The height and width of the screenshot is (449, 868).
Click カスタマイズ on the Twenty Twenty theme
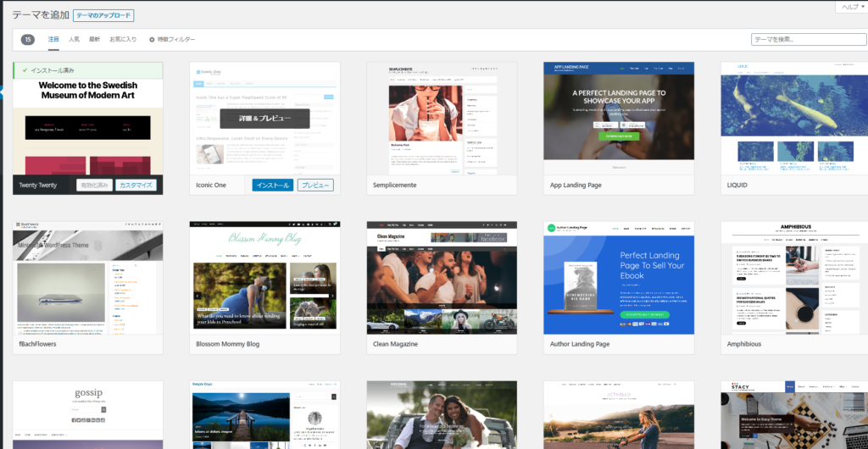tap(136, 185)
